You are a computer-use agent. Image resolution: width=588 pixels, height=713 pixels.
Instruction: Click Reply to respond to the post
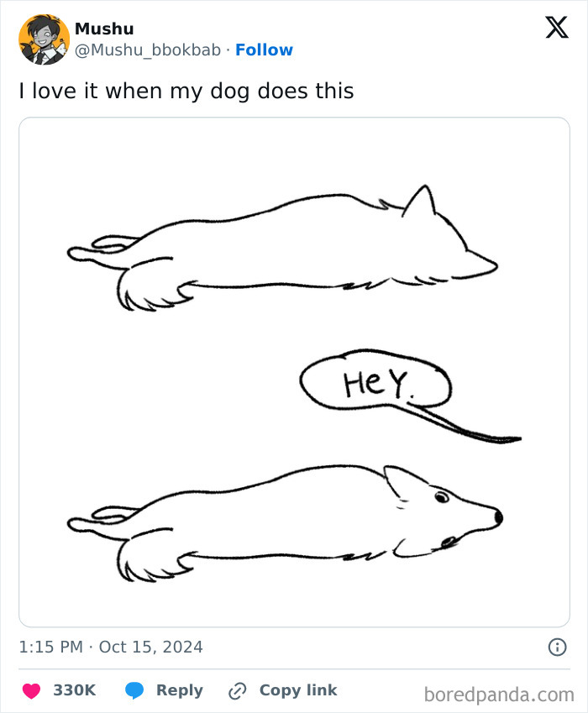point(179,690)
